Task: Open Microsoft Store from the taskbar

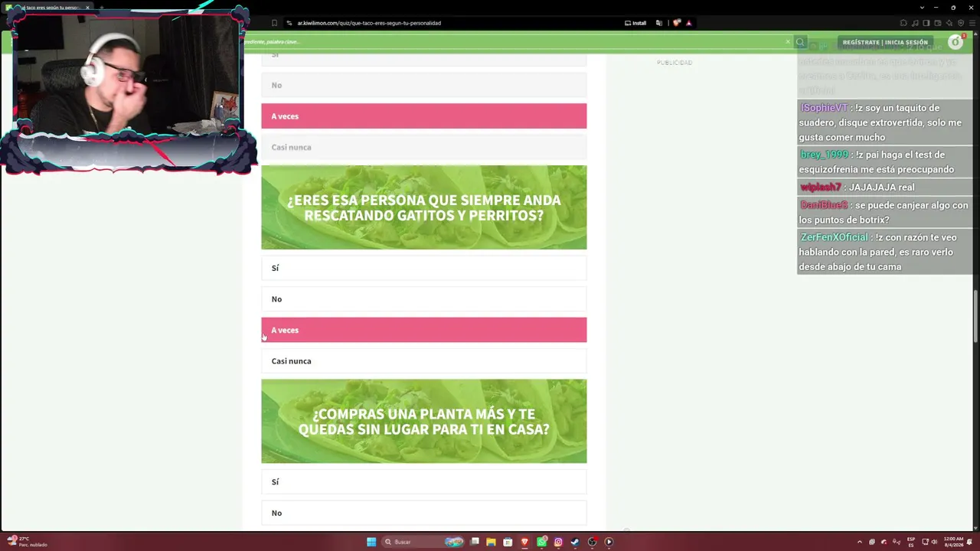Action: click(508, 542)
